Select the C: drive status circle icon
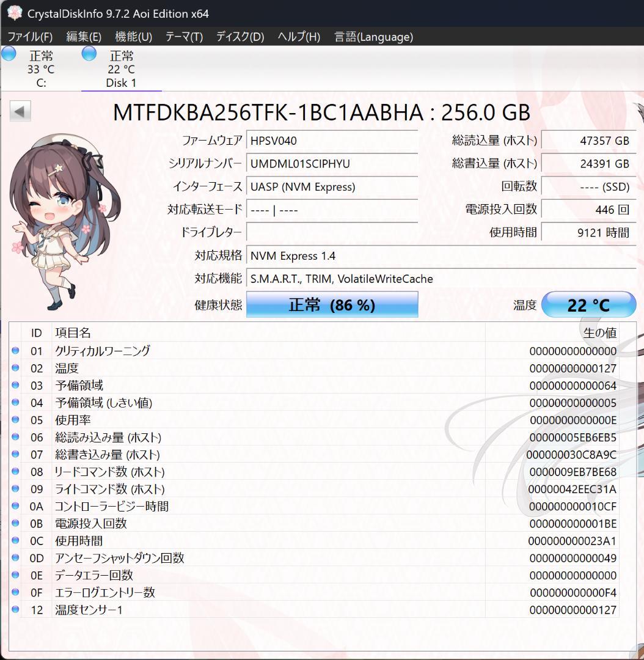The height and width of the screenshot is (660, 644). coord(9,54)
